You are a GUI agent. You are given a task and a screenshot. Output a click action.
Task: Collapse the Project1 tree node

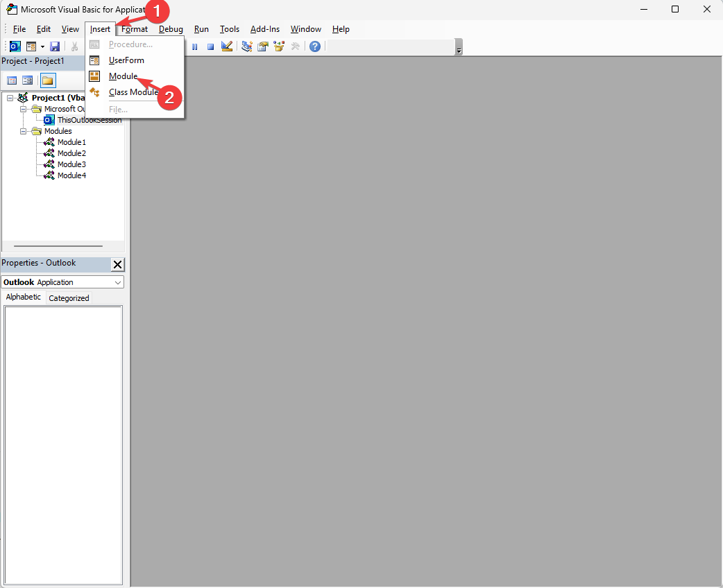pyautogui.click(x=10, y=97)
